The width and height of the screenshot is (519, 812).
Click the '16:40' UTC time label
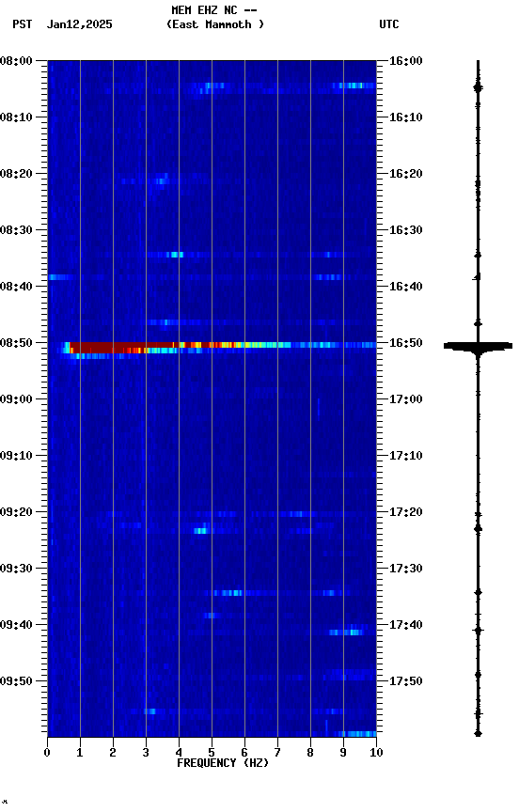click(x=406, y=287)
